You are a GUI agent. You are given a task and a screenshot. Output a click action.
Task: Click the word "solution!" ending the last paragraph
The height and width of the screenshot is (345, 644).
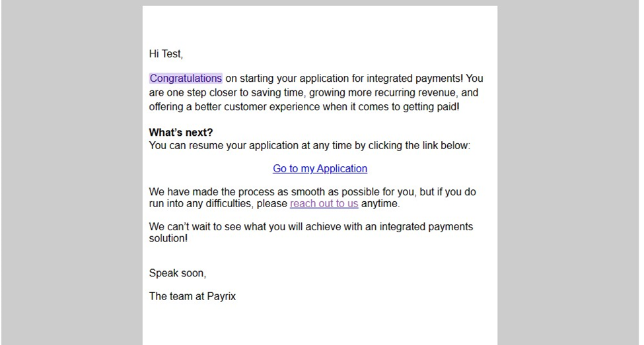(168, 238)
